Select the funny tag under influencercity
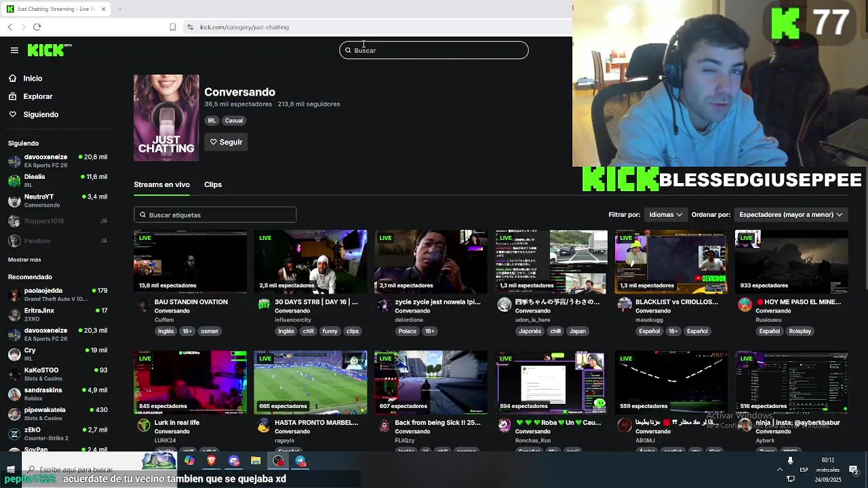This screenshot has width=868, height=488. [x=330, y=331]
